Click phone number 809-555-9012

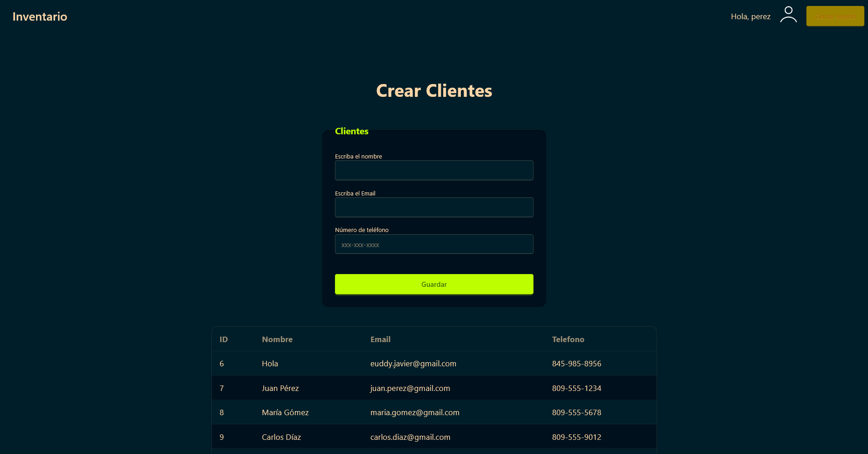tap(576, 437)
